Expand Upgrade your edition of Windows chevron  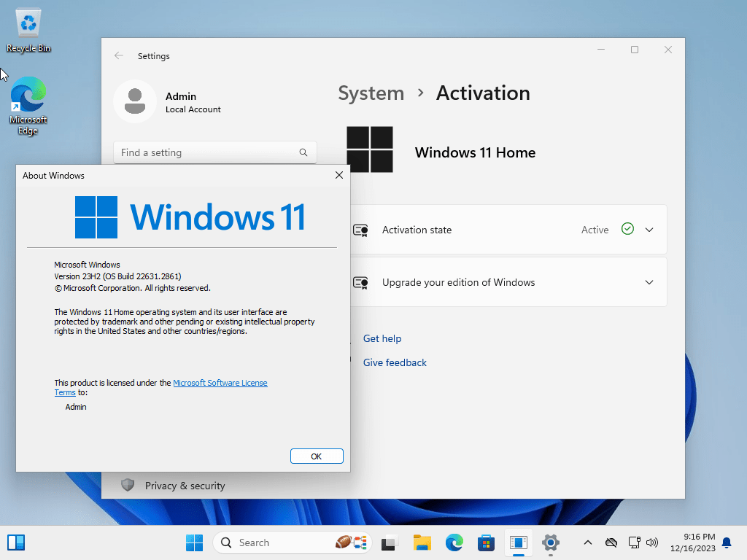point(649,282)
